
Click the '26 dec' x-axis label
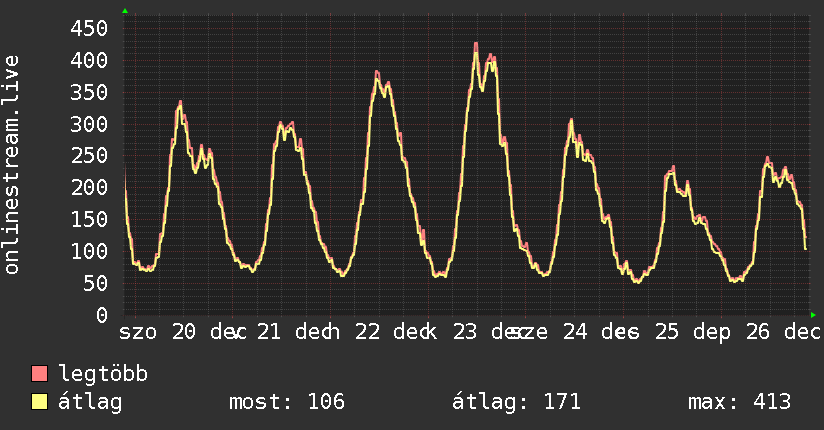(783, 332)
